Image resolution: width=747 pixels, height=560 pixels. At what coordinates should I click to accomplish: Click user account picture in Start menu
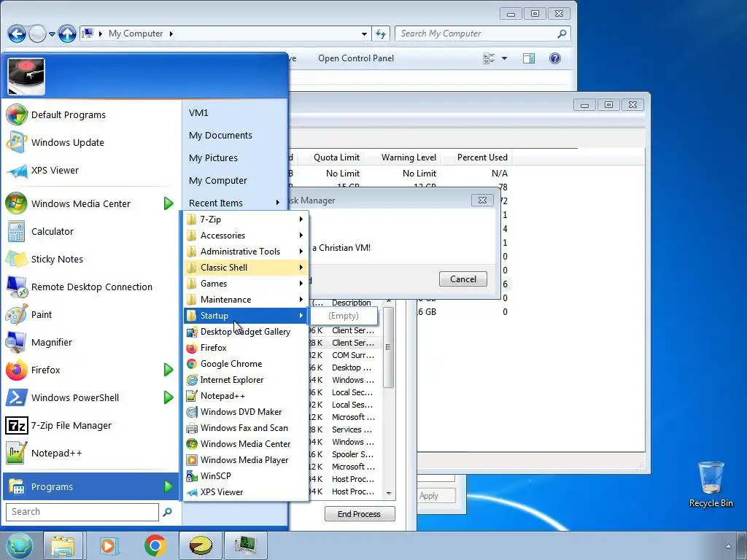[x=26, y=77]
